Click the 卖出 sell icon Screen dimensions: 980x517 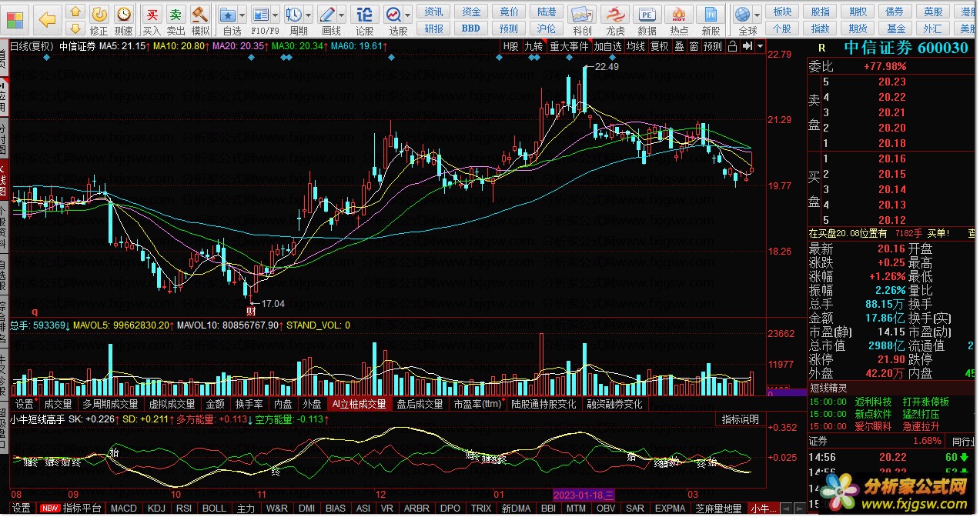176,20
